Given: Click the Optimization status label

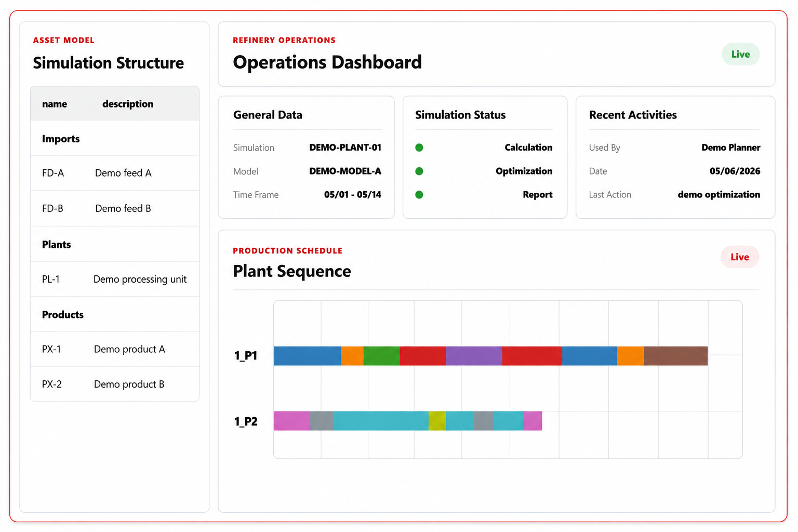Looking at the screenshot, I should [x=524, y=171].
